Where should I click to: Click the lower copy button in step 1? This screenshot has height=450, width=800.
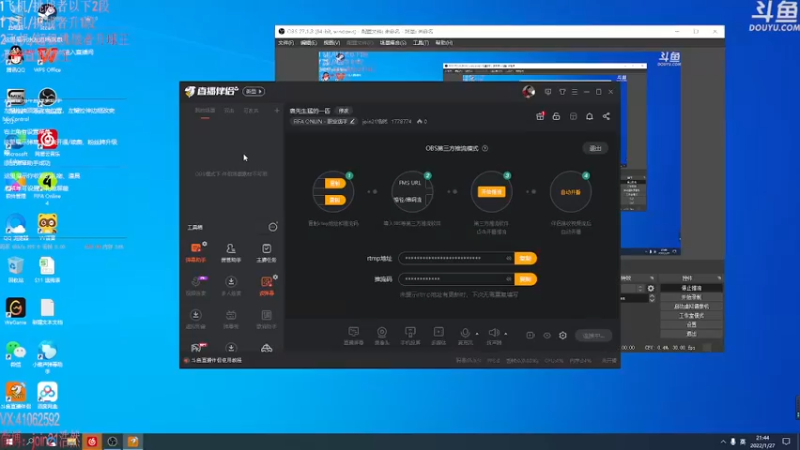click(335, 200)
